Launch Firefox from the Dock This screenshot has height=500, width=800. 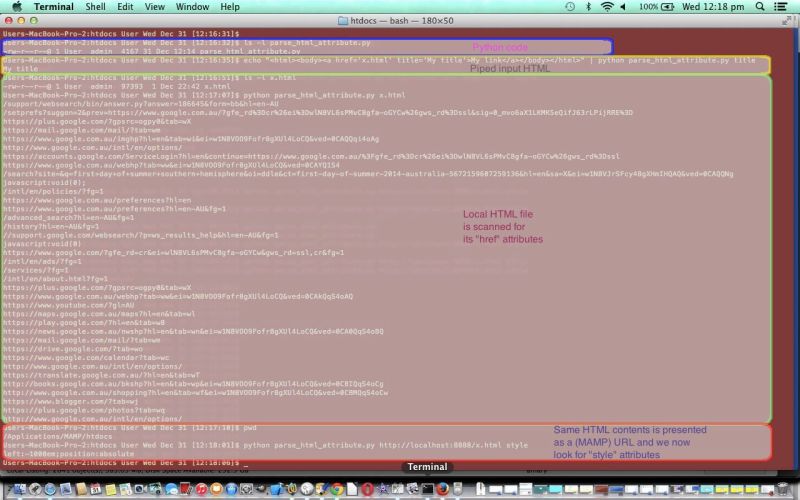coord(442,489)
